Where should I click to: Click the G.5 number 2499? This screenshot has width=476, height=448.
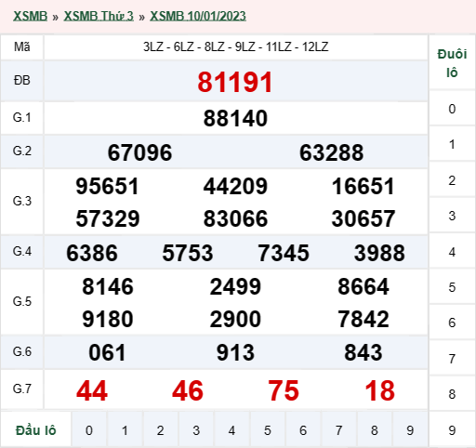coord(235,286)
